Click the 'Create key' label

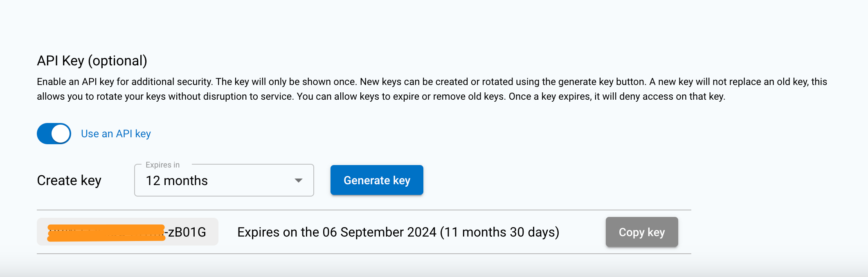coord(69,180)
